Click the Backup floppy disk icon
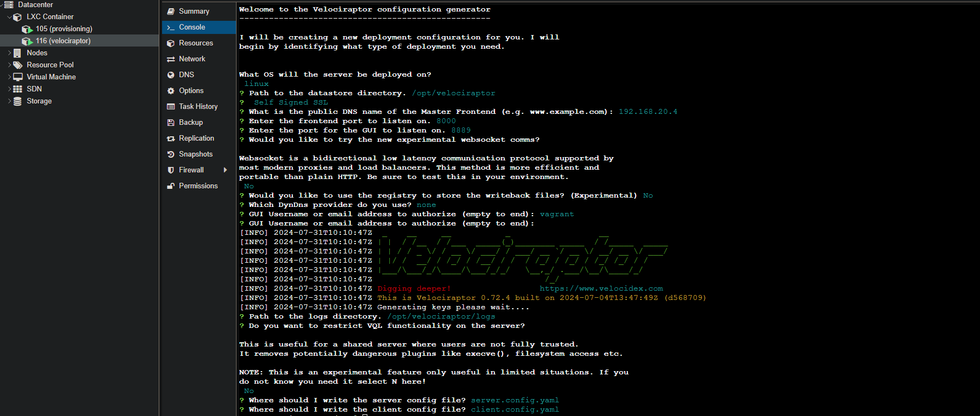 click(171, 123)
